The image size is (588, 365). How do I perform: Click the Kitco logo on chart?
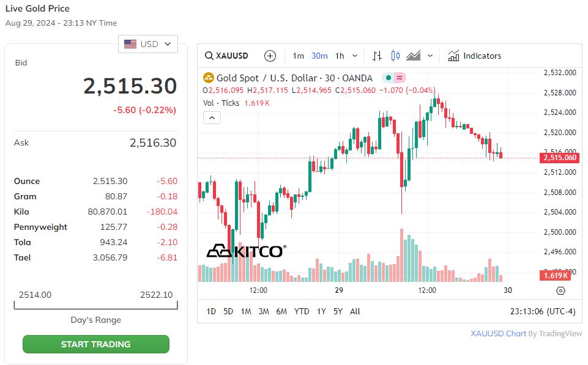click(x=245, y=251)
